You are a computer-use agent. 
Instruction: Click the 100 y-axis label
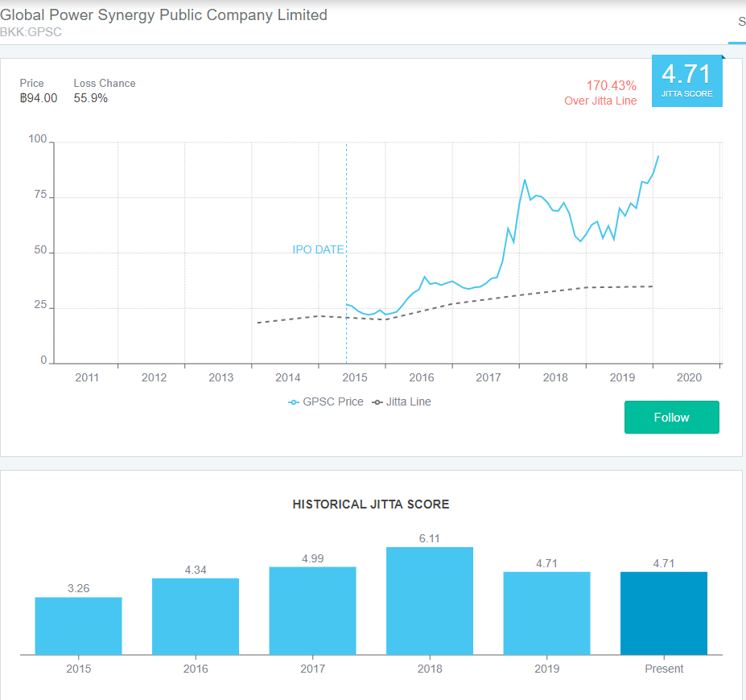38,139
